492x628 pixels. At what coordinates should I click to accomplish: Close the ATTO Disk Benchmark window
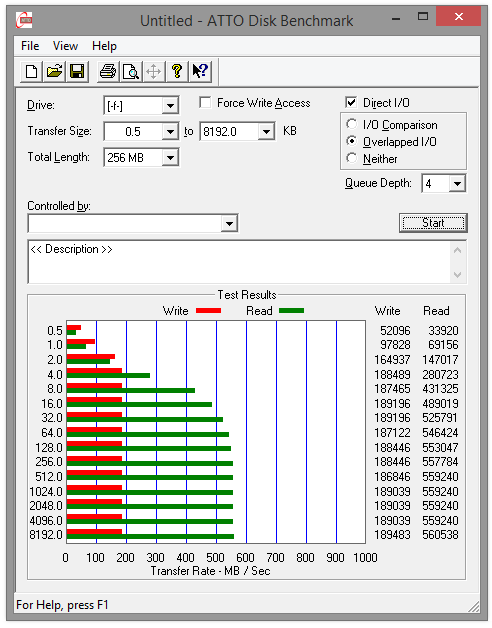pos(459,17)
